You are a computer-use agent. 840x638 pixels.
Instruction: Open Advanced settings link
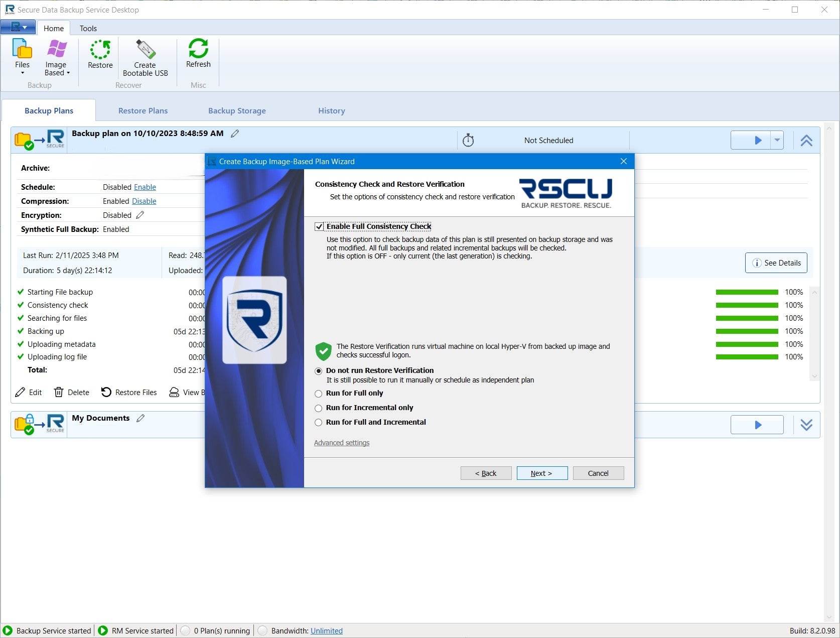342,442
